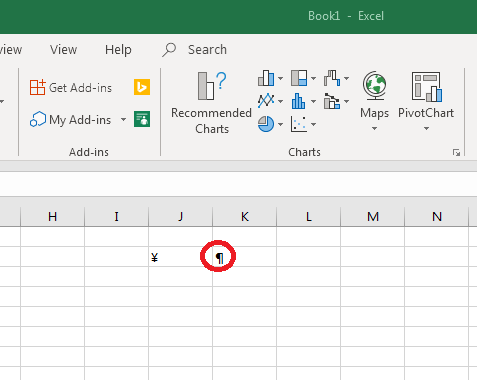The width and height of the screenshot is (477, 380).
Task: Expand the PivotChart dropdown arrow
Action: (x=426, y=128)
